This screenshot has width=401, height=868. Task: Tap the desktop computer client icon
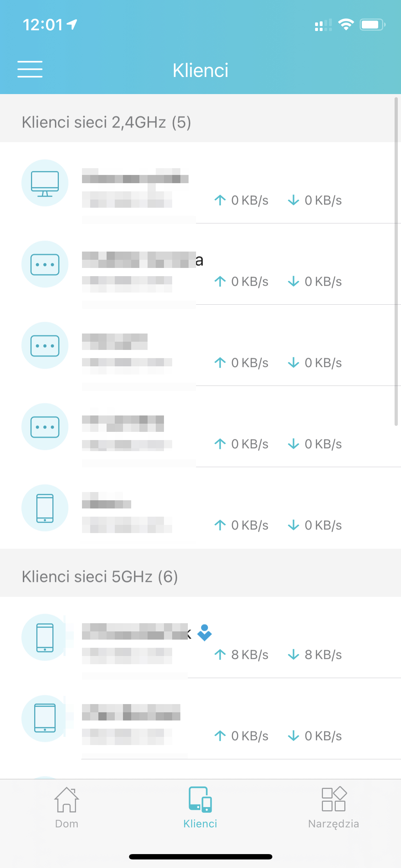[45, 183]
